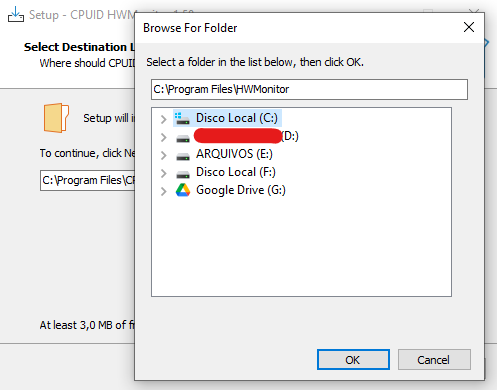Select Google Drive (G:) label
Screen dimensions: 497x390
241,190
